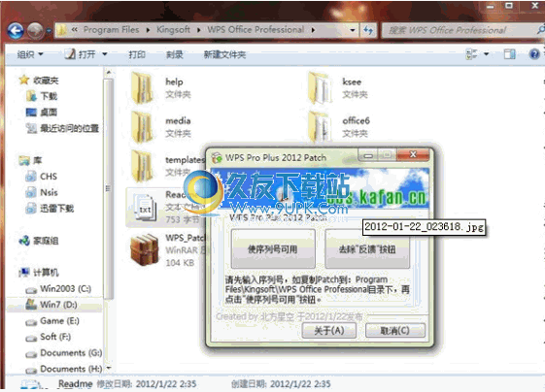Click the refresh button beside the address bar
This screenshot has width=545, height=392.
[x=368, y=30]
